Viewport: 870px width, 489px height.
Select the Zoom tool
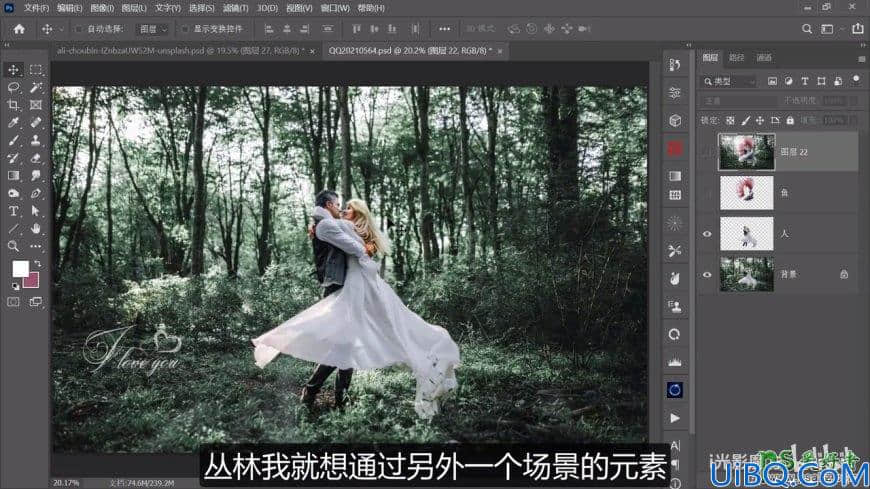(x=14, y=246)
